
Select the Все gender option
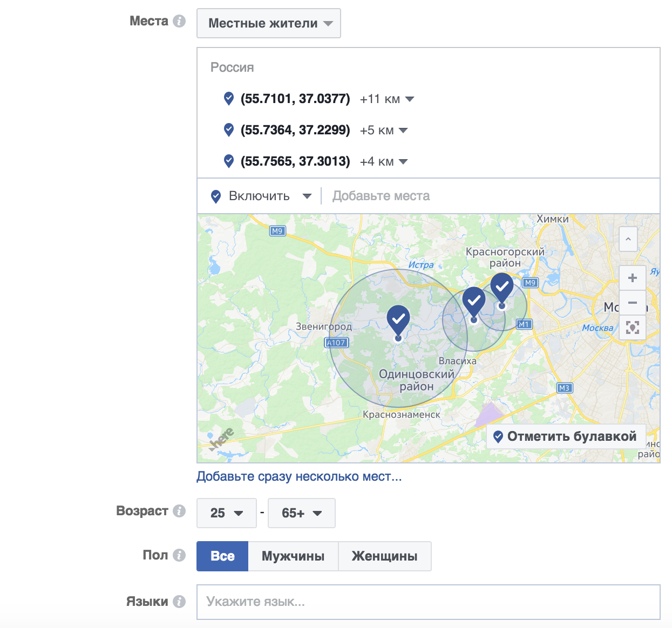(x=222, y=556)
